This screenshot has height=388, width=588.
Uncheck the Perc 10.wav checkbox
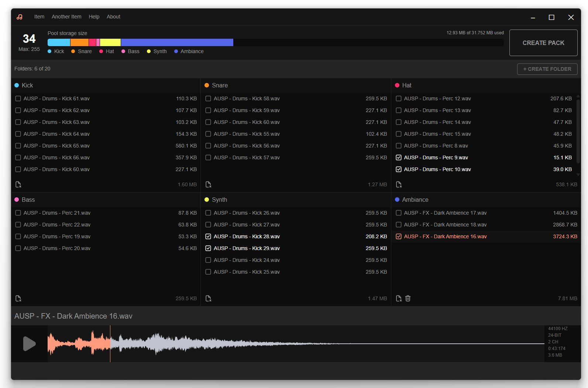[x=399, y=169]
